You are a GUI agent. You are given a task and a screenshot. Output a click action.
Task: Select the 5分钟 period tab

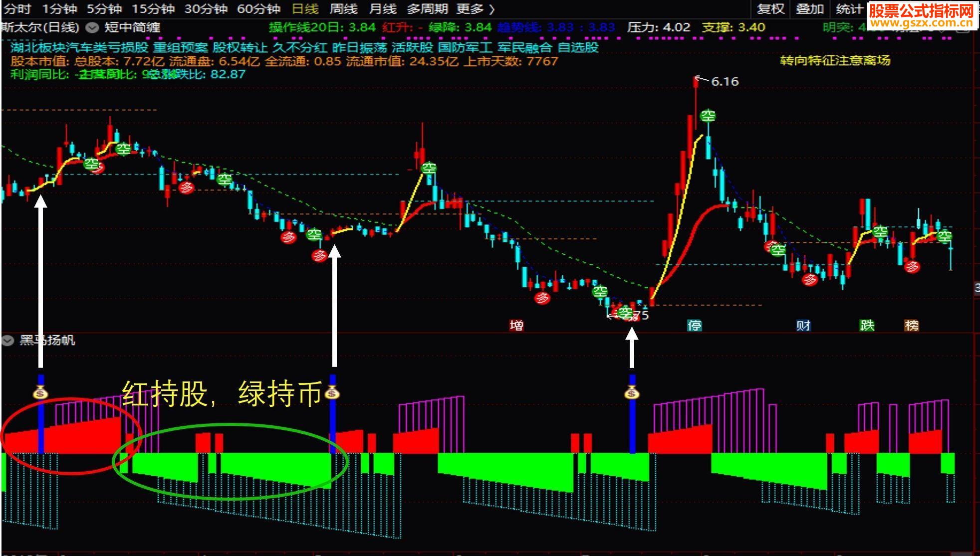[104, 9]
